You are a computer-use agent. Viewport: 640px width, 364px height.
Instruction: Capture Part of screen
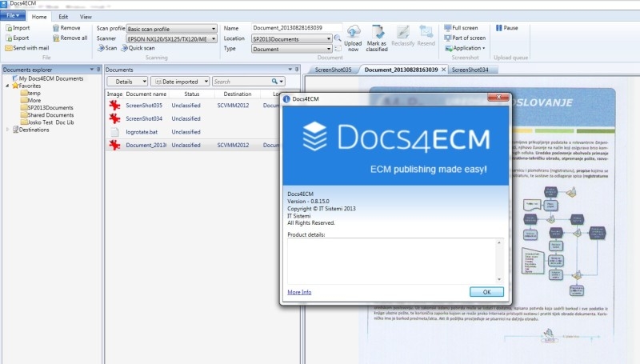pos(465,38)
